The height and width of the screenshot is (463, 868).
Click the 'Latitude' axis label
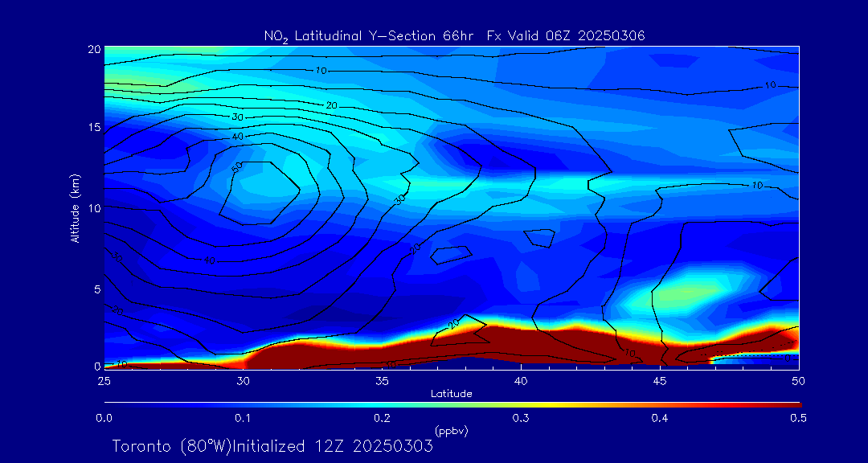(x=452, y=394)
